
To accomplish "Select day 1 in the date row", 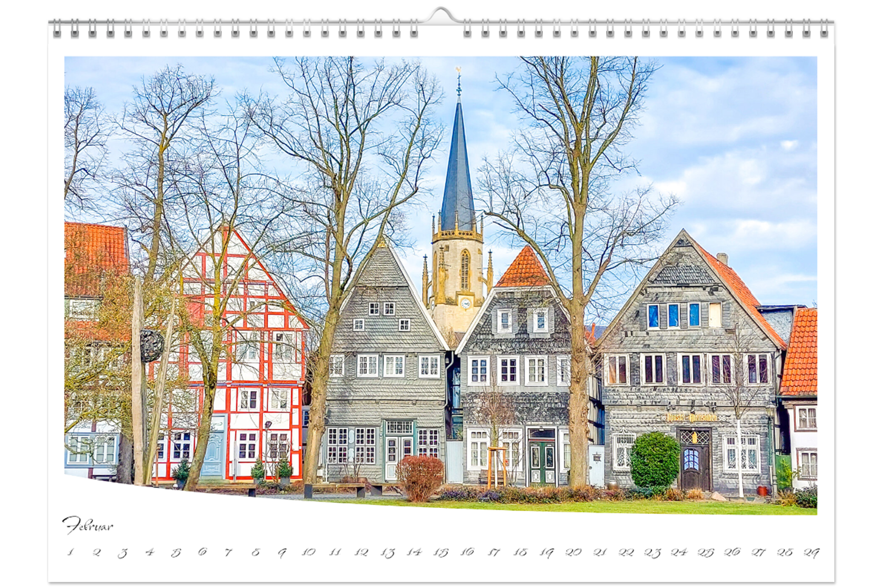I will coord(70,551).
